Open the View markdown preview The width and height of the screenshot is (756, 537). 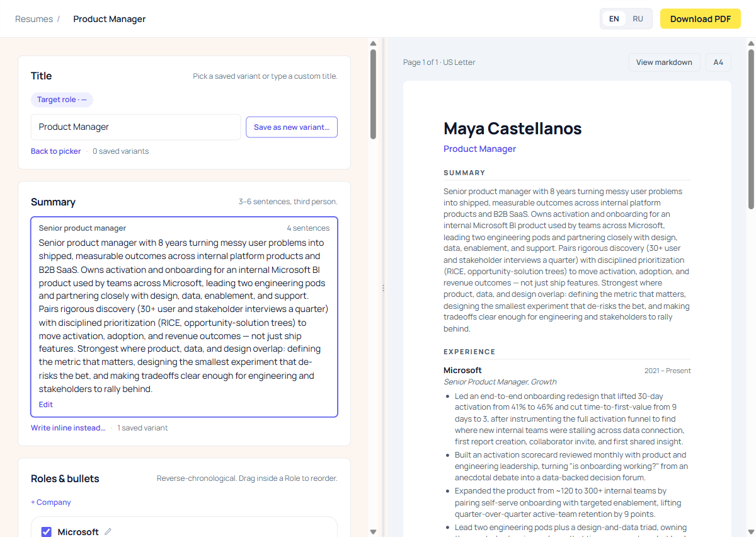(x=664, y=62)
